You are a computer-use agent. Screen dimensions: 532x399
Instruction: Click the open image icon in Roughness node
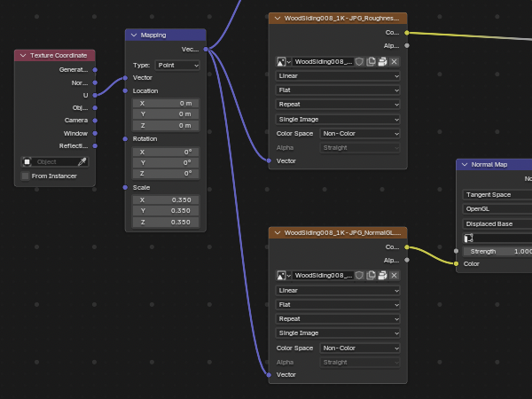coord(382,62)
